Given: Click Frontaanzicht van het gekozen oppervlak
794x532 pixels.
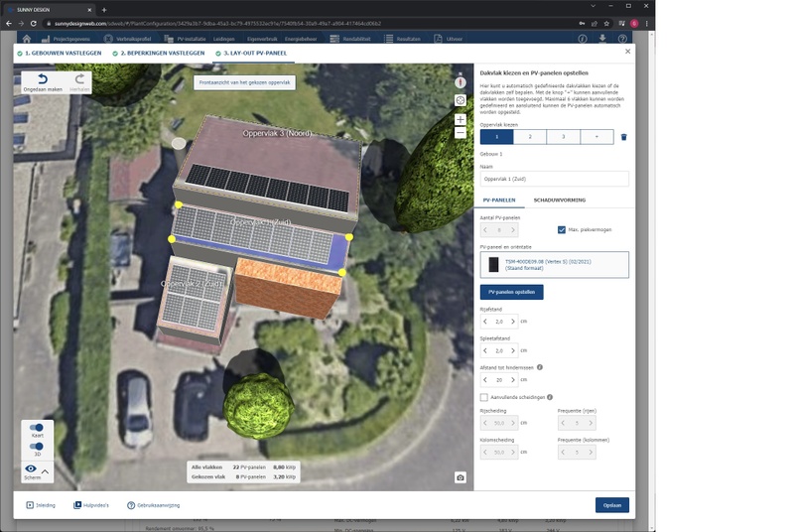Looking at the screenshot, I should tap(244, 82).
